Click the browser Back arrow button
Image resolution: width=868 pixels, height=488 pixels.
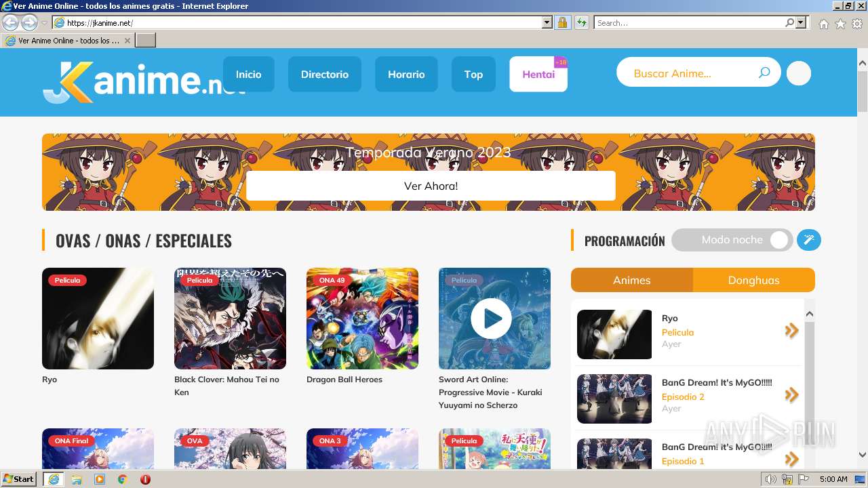11,22
